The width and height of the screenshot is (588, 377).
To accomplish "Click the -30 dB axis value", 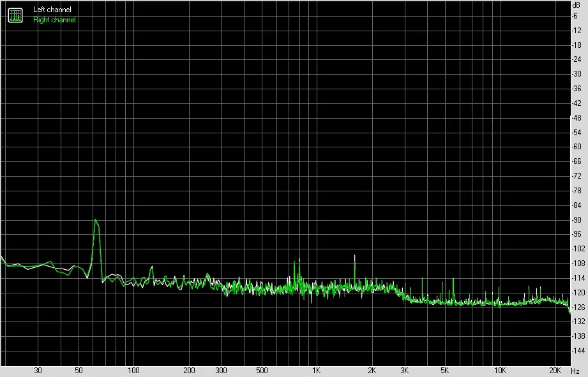I will coord(577,74).
